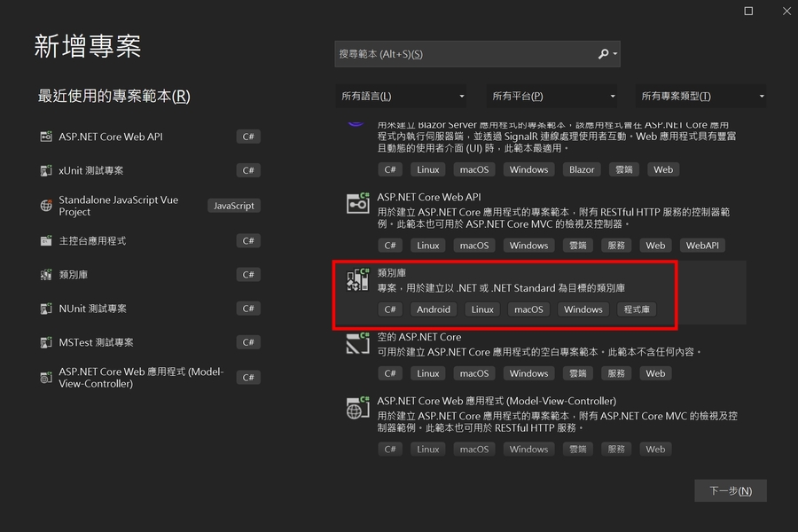Select the C# tag on the 類別庫 template

[390, 309]
